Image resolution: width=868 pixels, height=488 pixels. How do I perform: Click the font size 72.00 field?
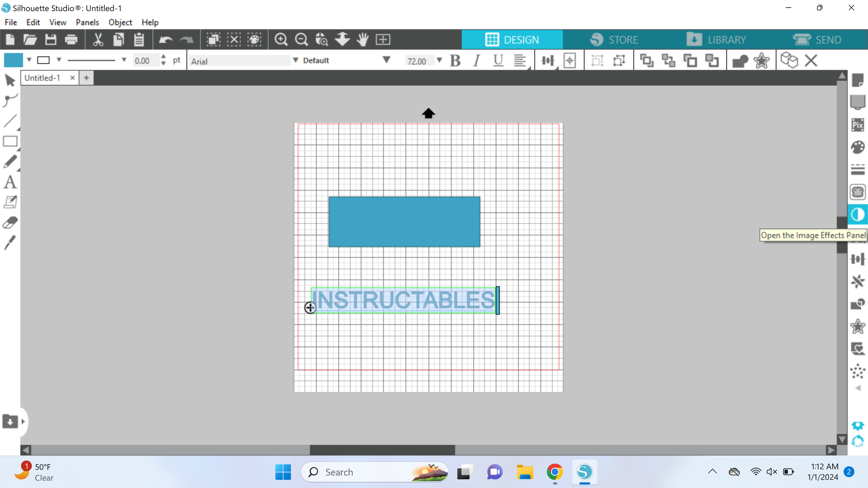(419, 61)
